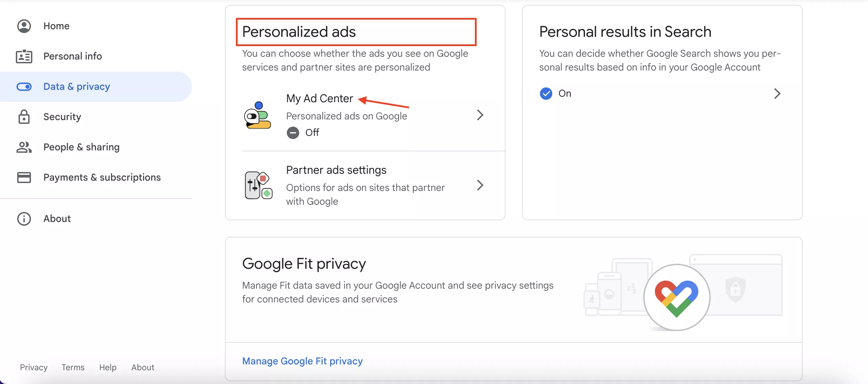Click the Off status indicator under My Ad Center

(x=303, y=132)
